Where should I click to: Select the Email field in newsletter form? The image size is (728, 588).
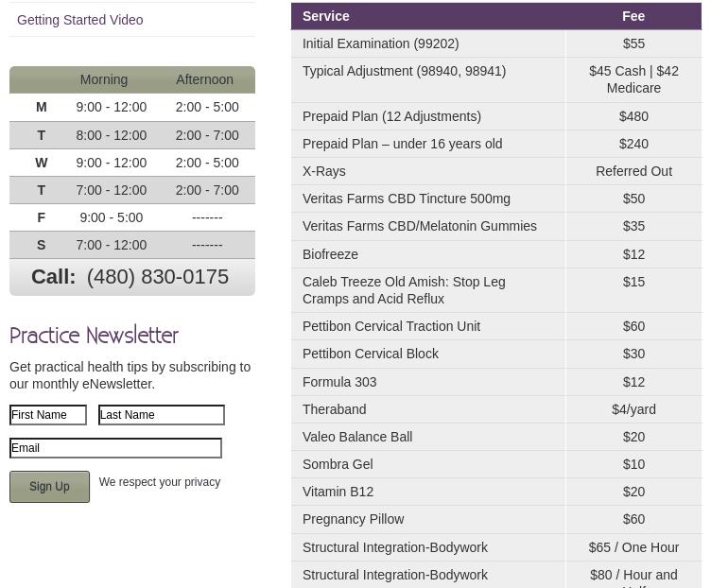coord(115,448)
